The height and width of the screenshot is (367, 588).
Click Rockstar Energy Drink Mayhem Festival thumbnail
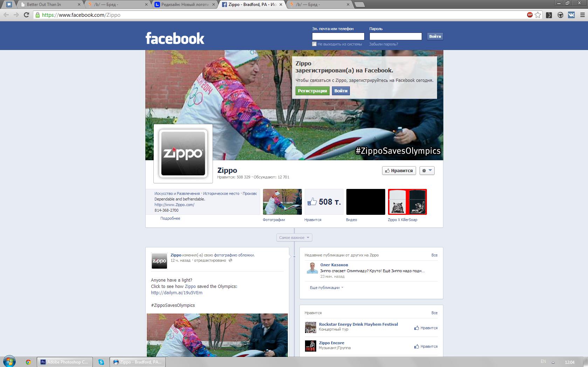[x=310, y=327]
